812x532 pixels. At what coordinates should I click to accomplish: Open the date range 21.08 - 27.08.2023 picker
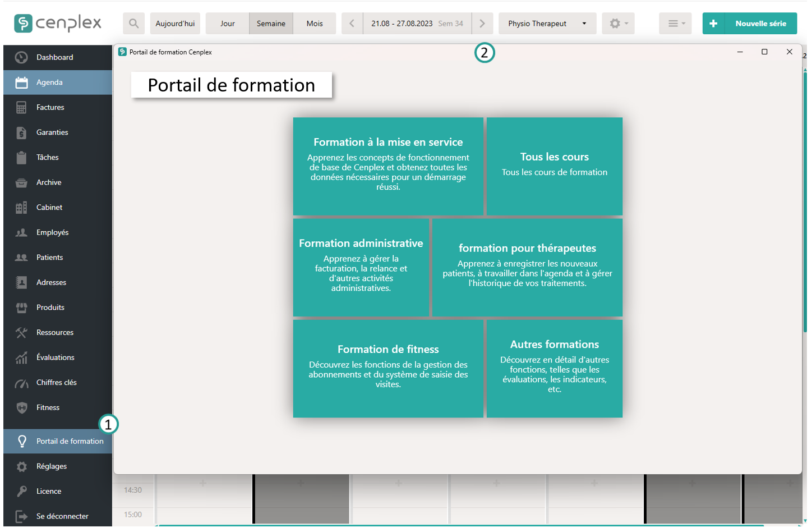pos(417,24)
